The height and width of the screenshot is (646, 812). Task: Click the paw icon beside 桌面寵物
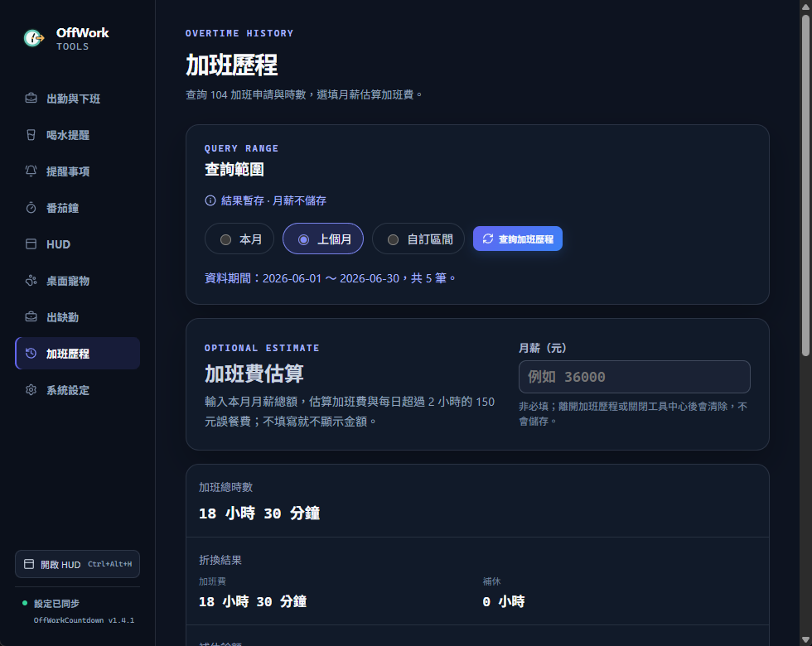point(31,281)
